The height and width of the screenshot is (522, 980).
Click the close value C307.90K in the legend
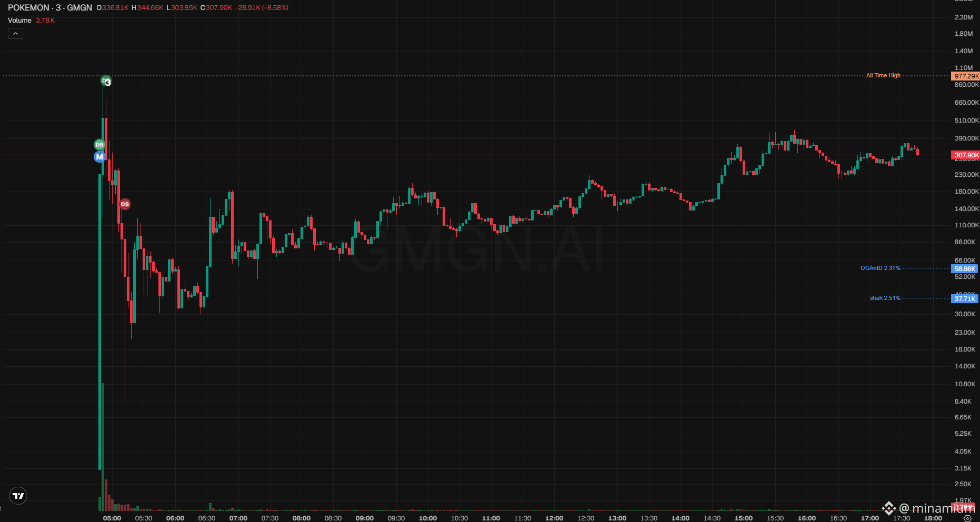(x=216, y=8)
